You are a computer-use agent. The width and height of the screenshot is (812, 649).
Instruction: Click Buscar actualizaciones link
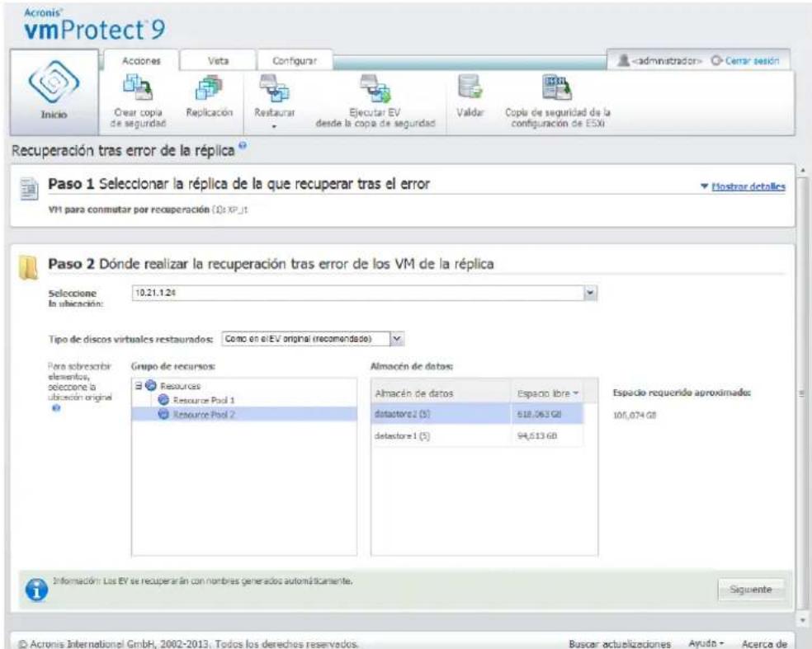click(x=620, y=644)
